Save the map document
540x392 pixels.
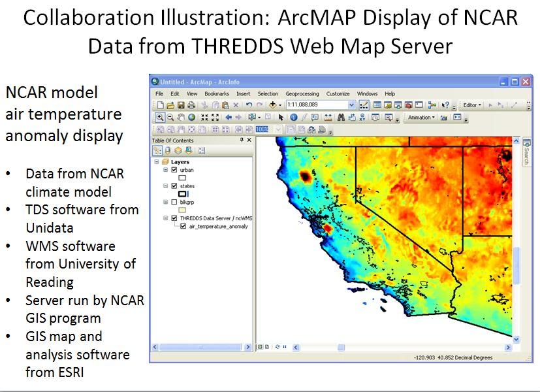tap(181, 105)
